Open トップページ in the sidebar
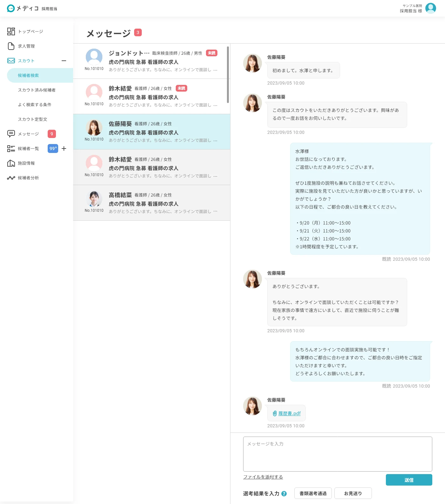This screenshot has height=504, width=445. pos(31,31)
